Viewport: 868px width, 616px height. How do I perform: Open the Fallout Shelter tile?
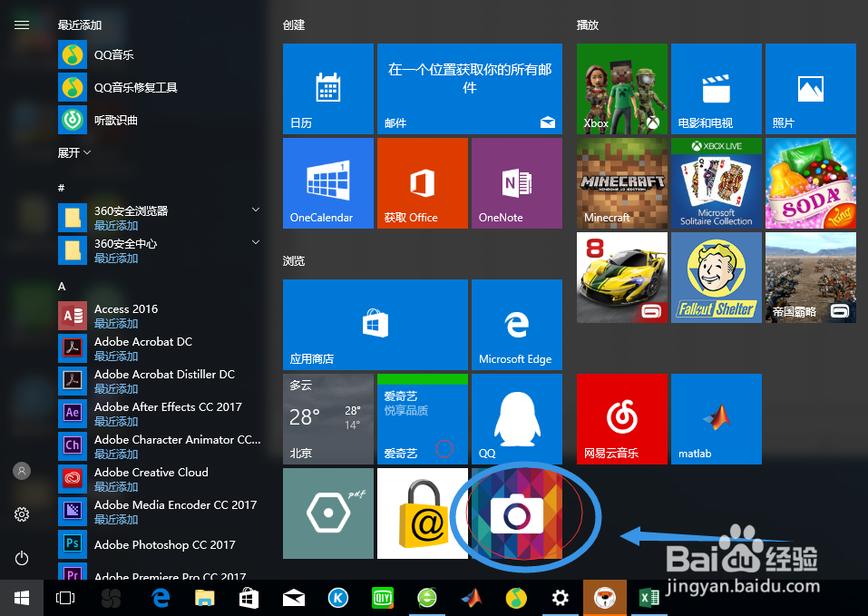click(717, 278)
